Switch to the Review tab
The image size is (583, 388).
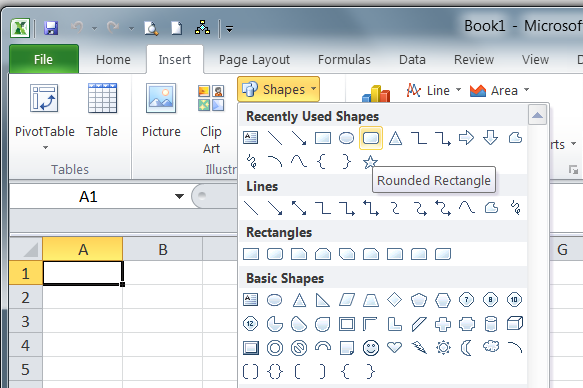tap(474, 59)
